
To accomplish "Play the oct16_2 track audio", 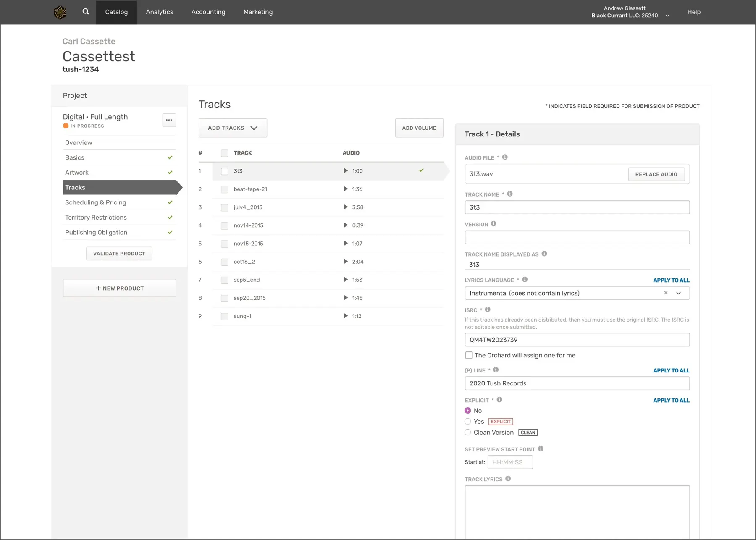I will tap(345, 262).
